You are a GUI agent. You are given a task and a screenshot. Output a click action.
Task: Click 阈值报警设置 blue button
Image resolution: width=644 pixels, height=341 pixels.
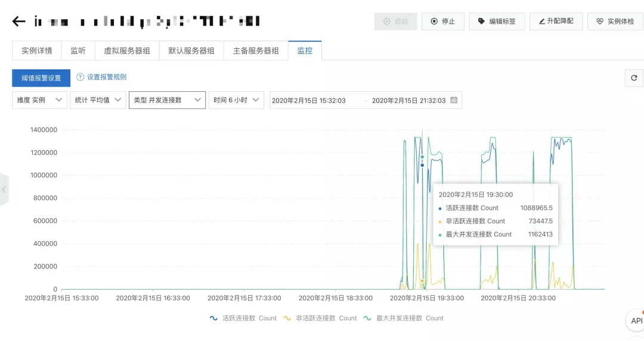[41, 77]
